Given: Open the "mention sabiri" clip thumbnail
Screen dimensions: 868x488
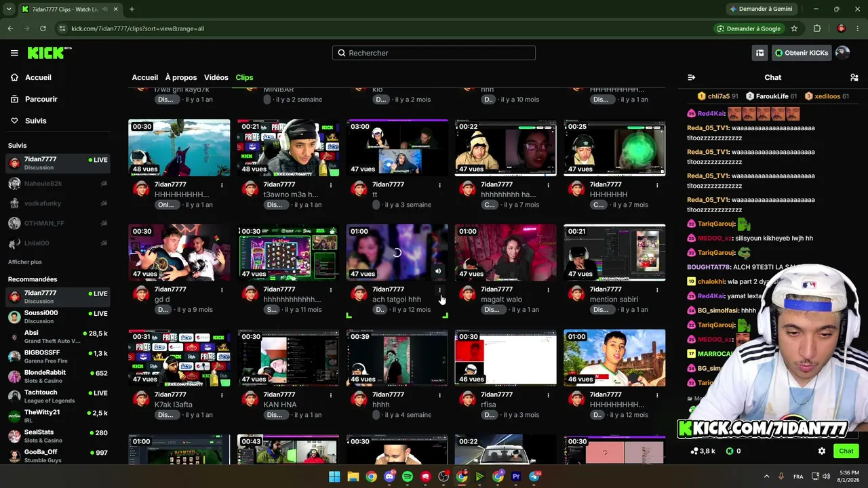Looking at the screenshot, I should 614,253.
